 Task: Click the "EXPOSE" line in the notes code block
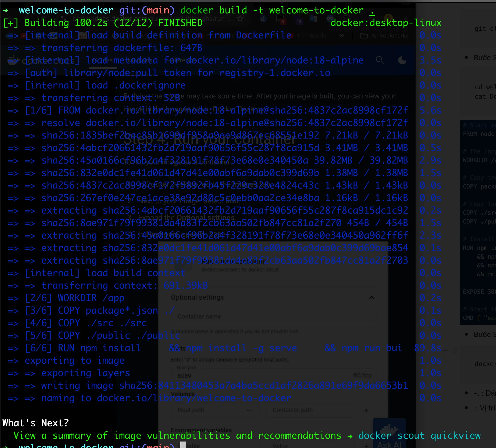point(479,292)
